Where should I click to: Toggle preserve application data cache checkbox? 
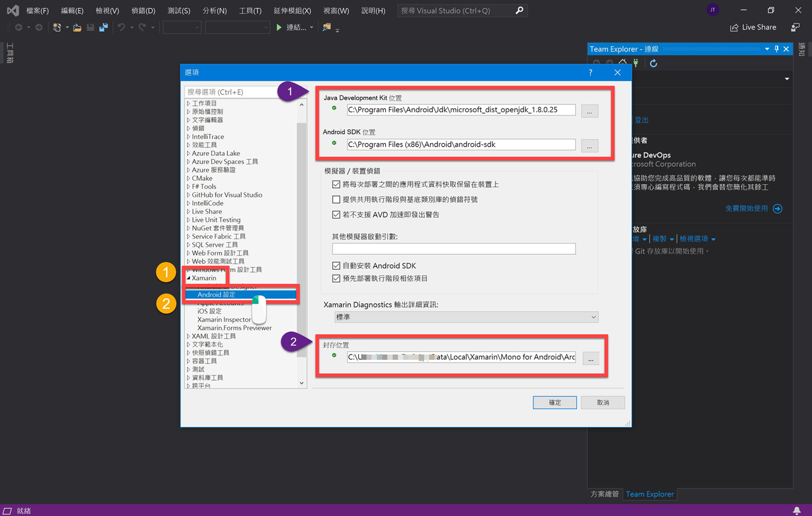[x=336, y=184]
